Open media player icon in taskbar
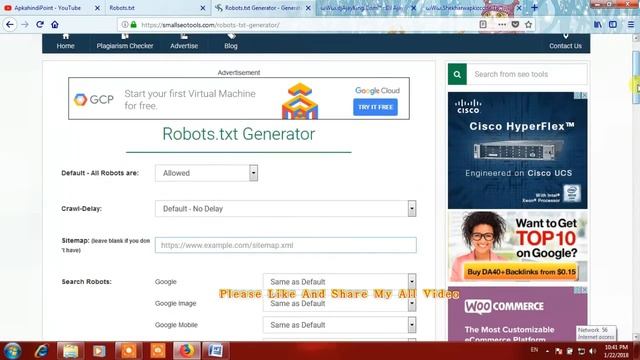This screenshot has width=640, height=360. pyautogui.click(x=99, y=351)
